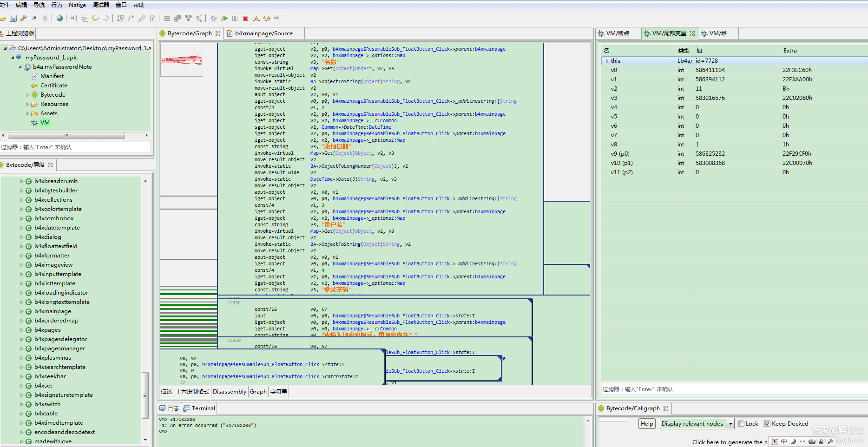This screenshot has height=447, width=868.
Task: Click the project browser filter input field
Action: (75, 147)
